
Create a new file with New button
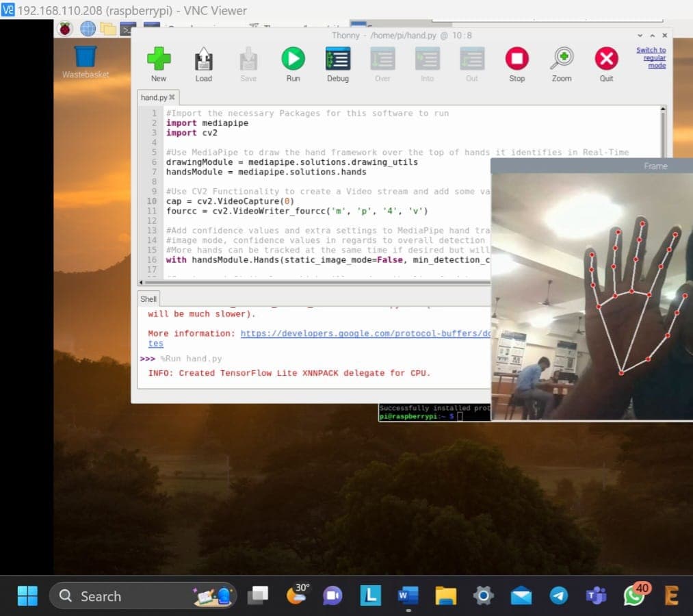[x=159, y=64]
